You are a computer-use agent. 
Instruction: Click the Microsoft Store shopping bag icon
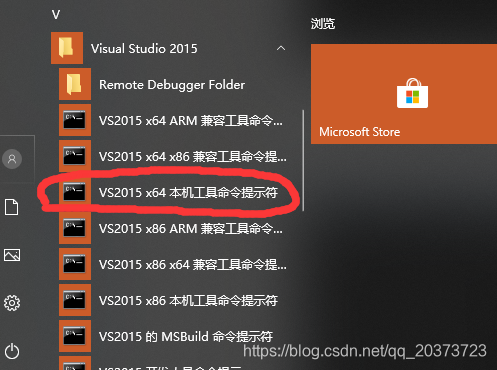pos(412,94)
